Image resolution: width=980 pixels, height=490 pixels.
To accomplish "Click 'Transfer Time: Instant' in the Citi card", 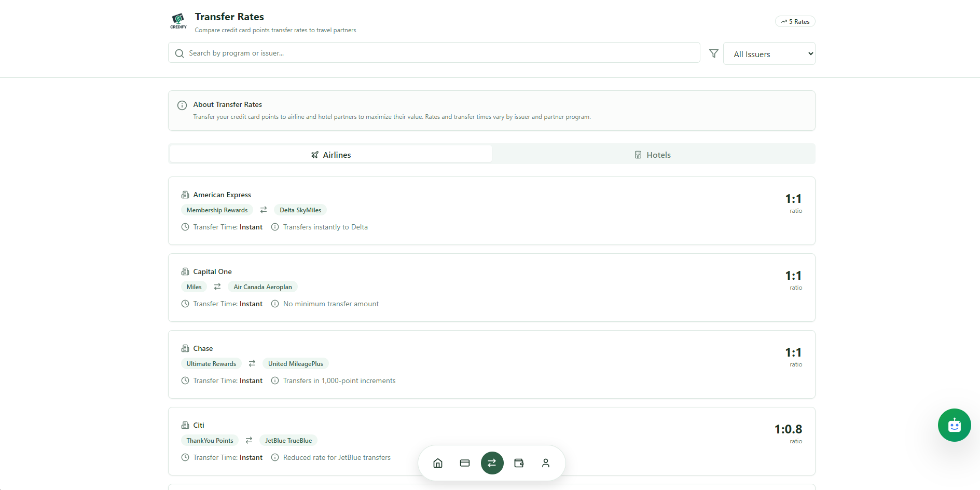I will [x=228, y=457].
